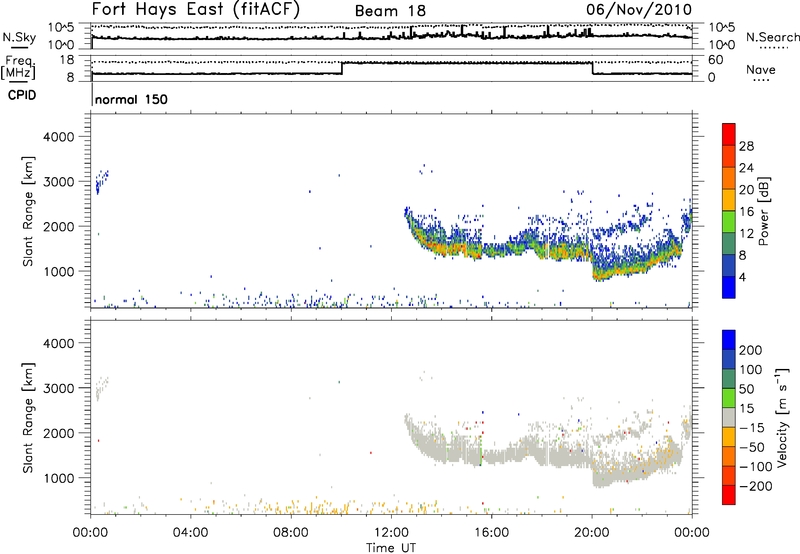Viewport: 800px width, 554px height.
Task: Click the 'Time UT' axis label
Action: (391, 548)
